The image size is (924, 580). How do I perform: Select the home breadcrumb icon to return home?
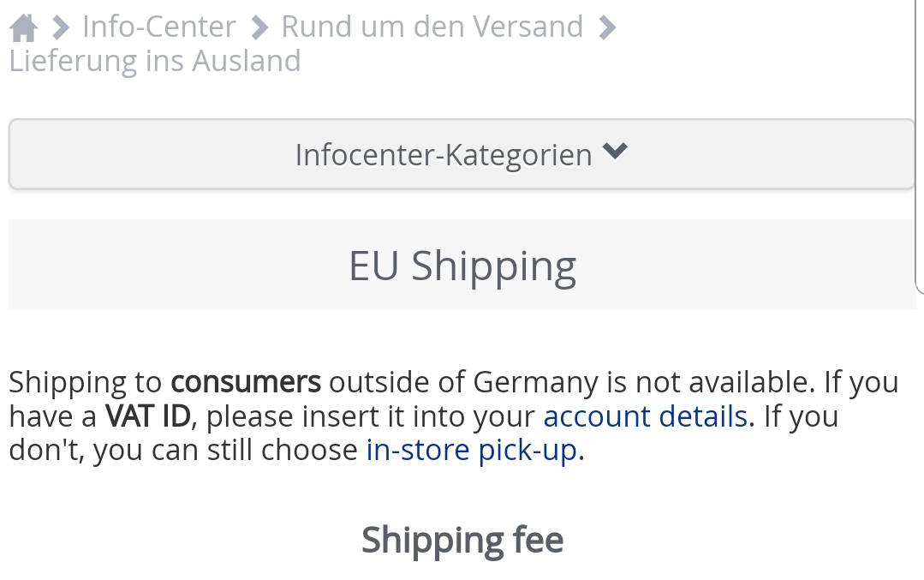coord(23,26)
